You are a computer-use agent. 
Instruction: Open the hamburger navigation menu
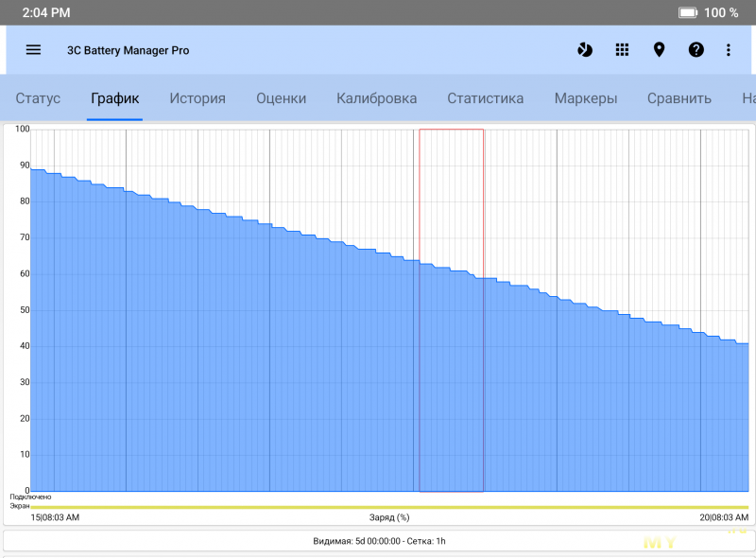click(33, 50)
